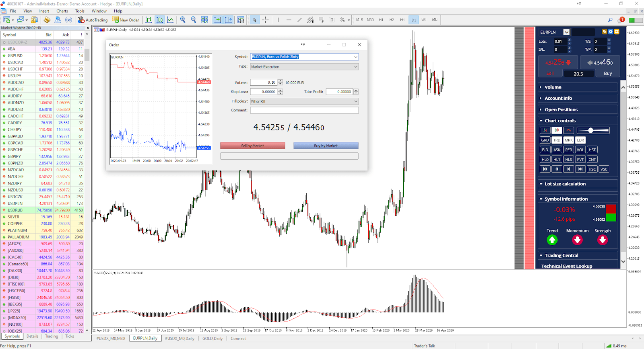Select line chart mode in toolbar

[x=170, y=20]
